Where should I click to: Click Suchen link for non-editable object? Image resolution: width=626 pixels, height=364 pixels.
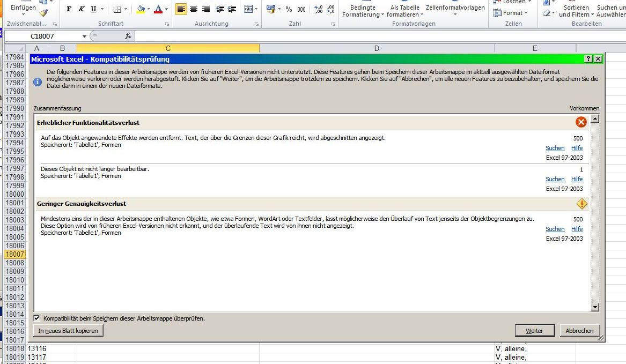pyautogui.click(x=555, y=179)
